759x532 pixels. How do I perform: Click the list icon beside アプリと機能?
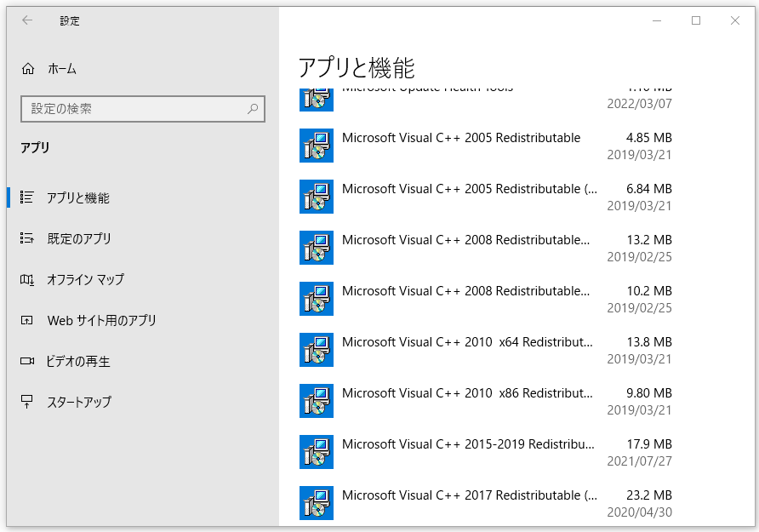[26, 197]
